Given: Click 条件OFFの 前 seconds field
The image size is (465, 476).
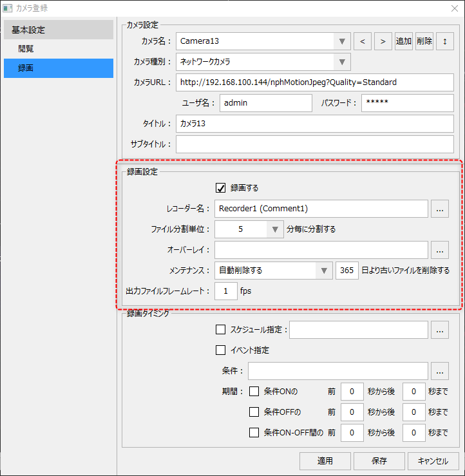Looking at the screenshot, I should coord(352,412).
